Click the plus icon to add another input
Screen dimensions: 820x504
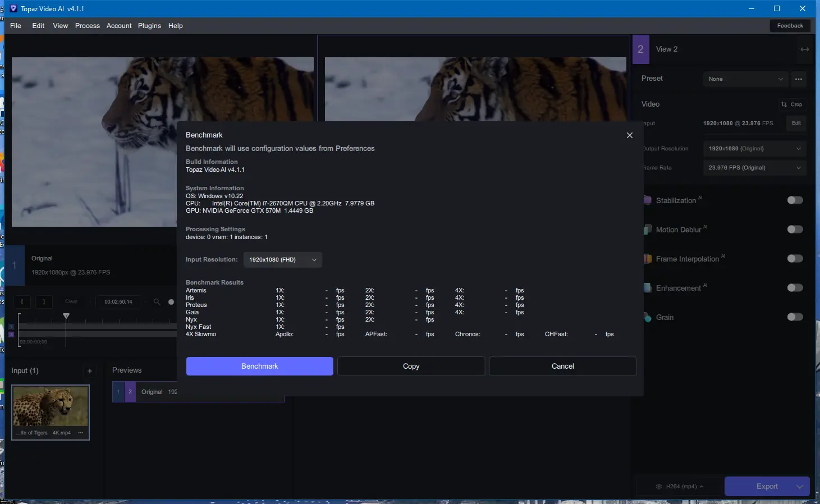pyautogui.click(x=90, y=370)
